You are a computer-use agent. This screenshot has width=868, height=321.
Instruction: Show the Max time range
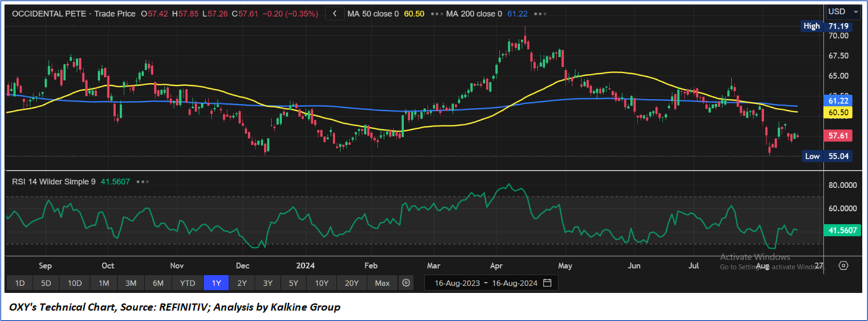[x=382, y=282]
